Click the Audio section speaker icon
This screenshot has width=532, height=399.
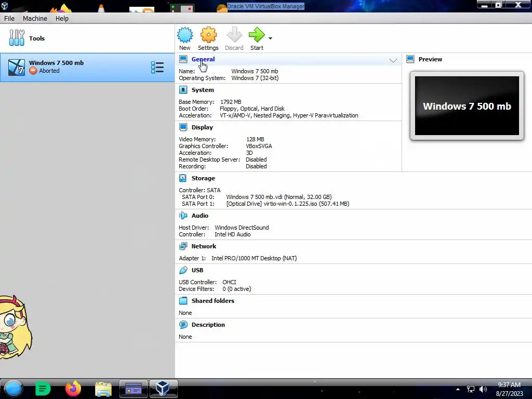click(x=183, y=216)
